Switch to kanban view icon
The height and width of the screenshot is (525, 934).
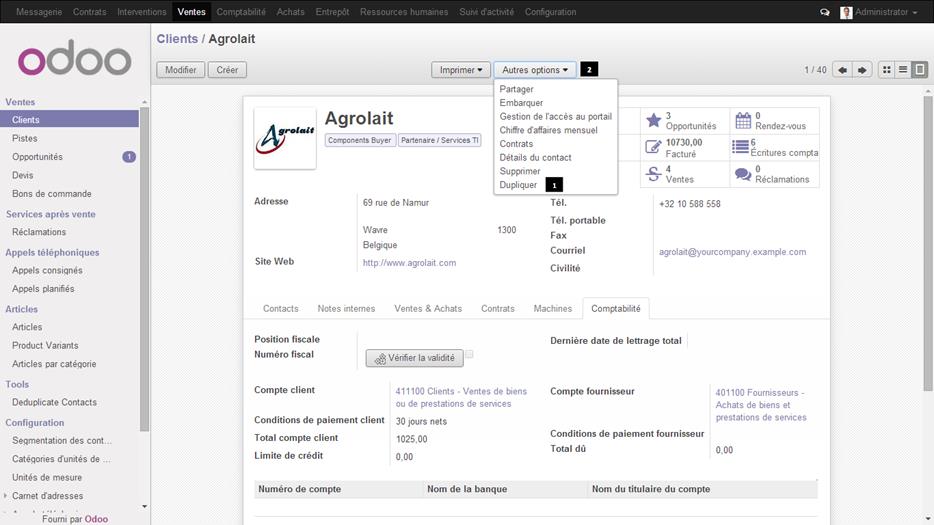coord(886,70)
